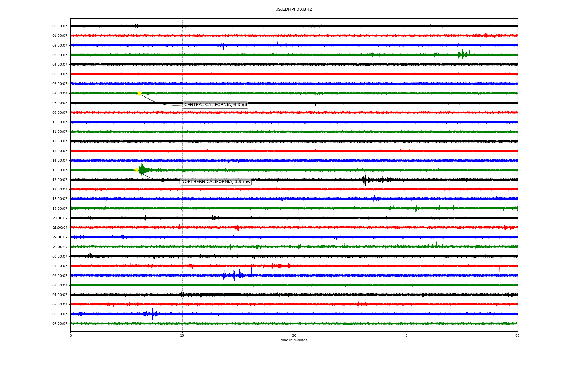Image resolution: width=588 pixels, height=368 pixels.
Task: Click the first 00:00:07 time label at top
Action: (60, 26)
